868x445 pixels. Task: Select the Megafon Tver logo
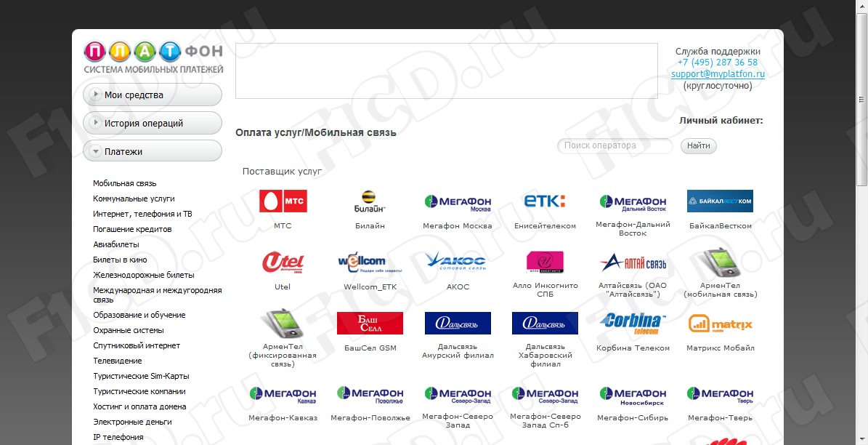click(x=721, y=395)
